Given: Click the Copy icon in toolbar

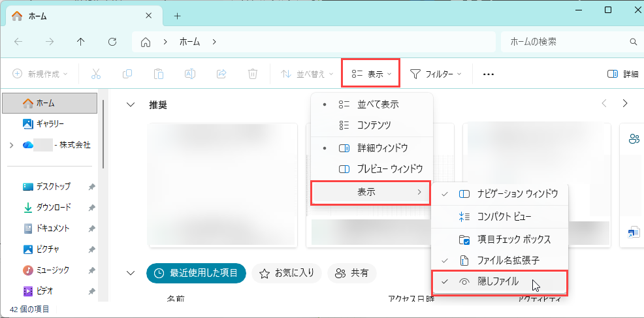Looking at the screenshot, I should [x=127, y=74].
